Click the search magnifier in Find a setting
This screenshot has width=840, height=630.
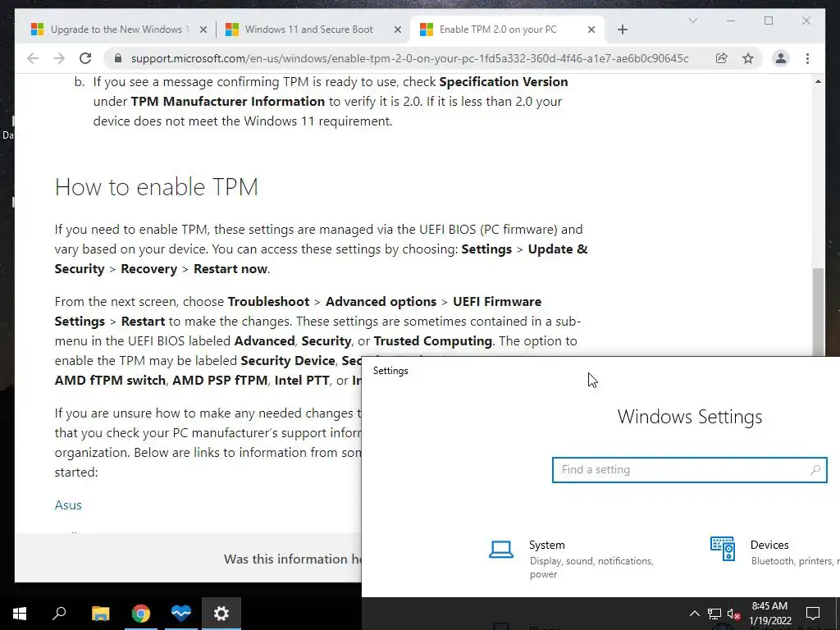click(x=815, y=470)
